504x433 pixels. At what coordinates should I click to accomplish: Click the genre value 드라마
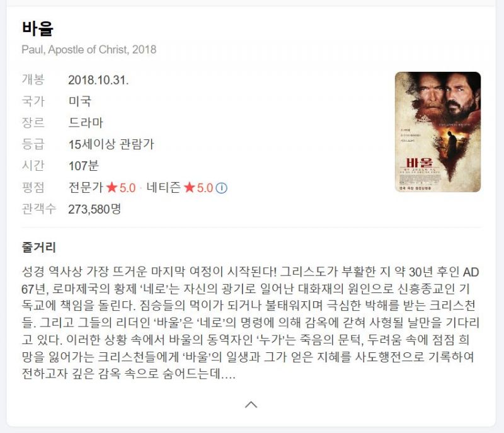point(86,123)
